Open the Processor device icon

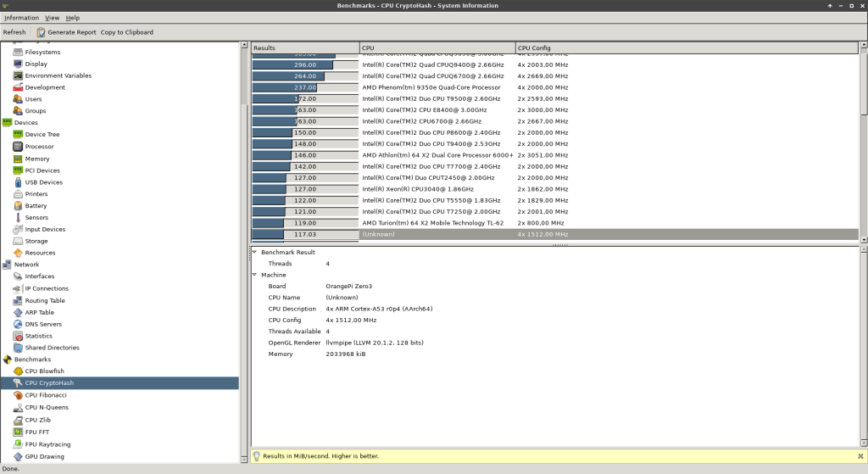[19, 147]
